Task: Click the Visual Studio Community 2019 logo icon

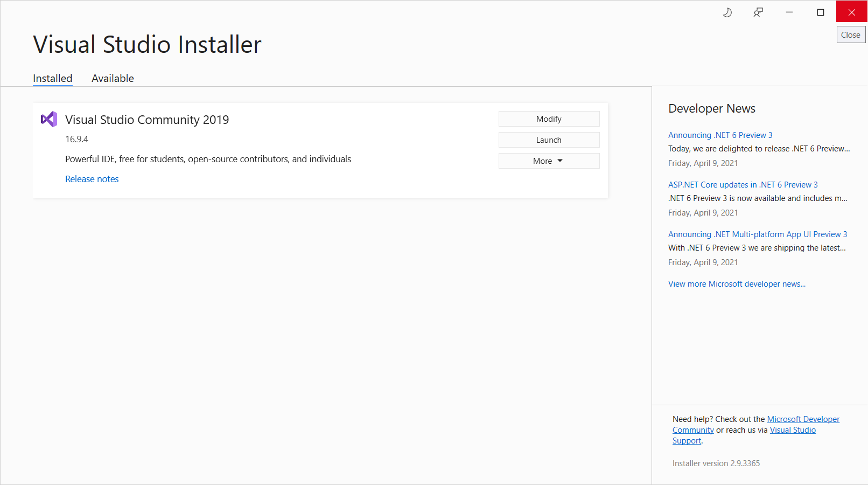Action: pos(49,119)
